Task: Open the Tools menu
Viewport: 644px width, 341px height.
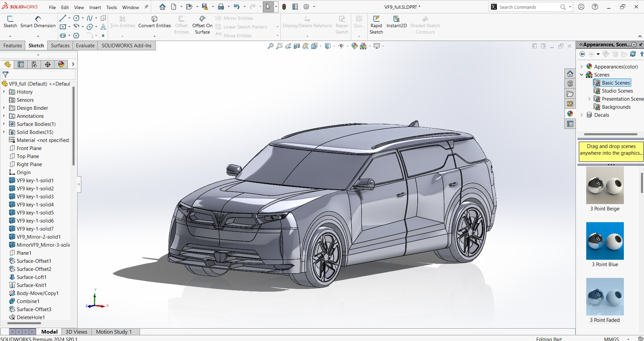Action: click(111, 7)
